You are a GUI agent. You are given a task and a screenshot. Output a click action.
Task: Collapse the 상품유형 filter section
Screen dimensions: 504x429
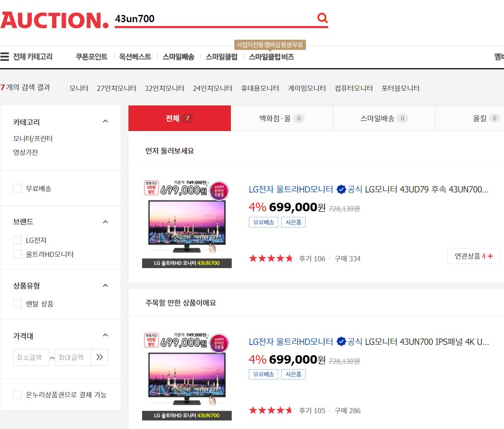tap(105, 286)
